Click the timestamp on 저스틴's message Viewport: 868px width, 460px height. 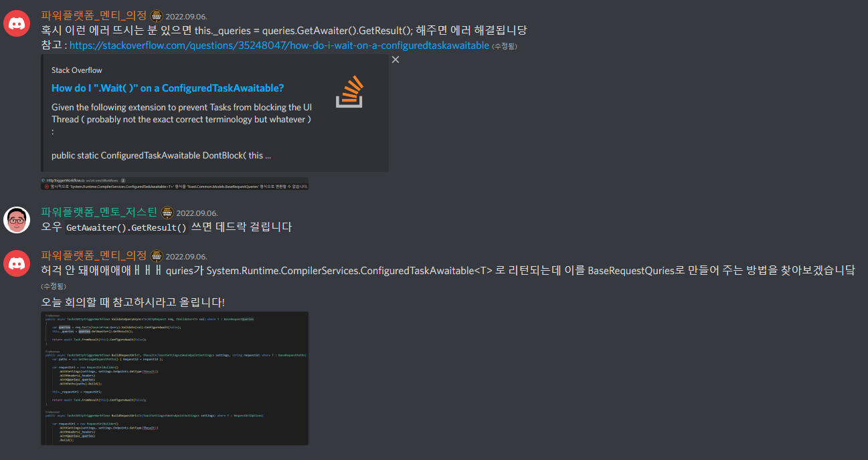[197, 213]
